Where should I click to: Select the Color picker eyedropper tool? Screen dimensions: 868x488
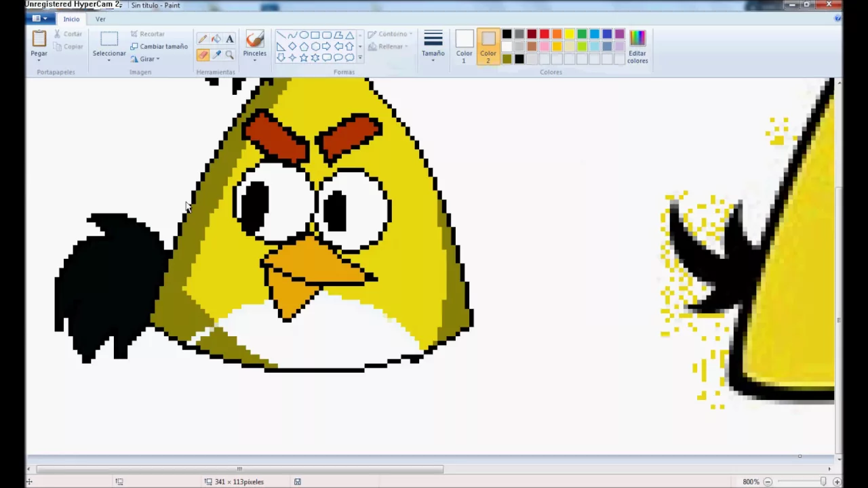click(216, 55)
